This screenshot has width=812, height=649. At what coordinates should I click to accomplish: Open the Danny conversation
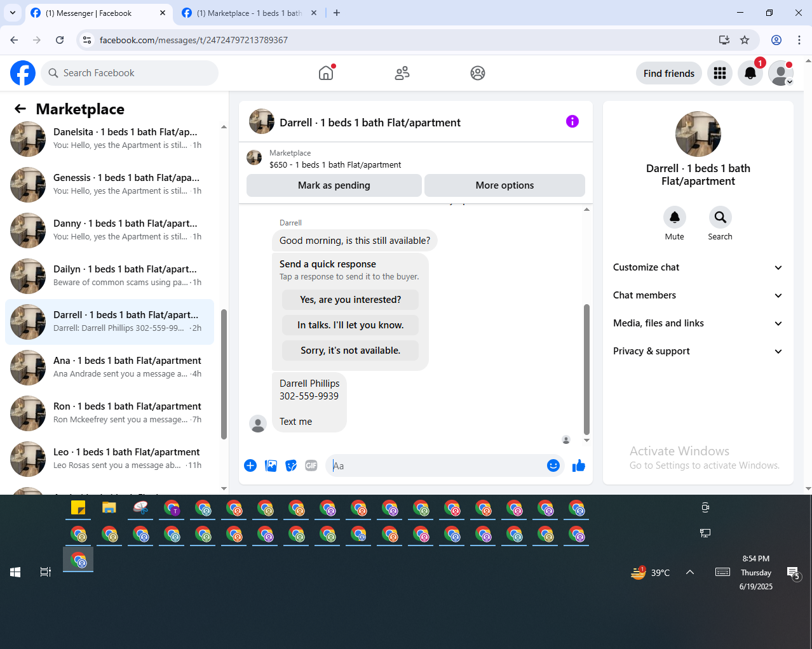[x=110, y=231]
